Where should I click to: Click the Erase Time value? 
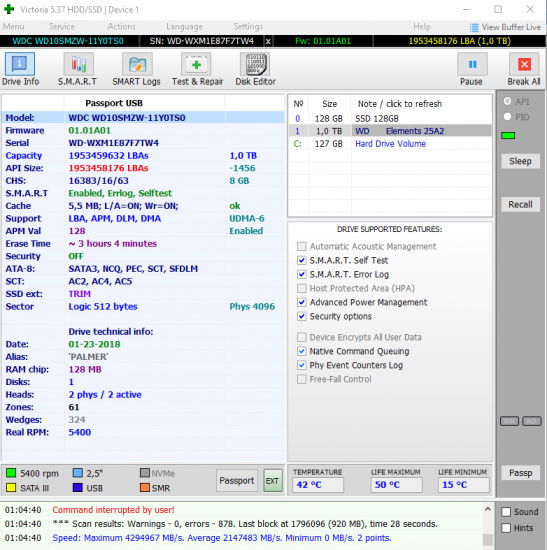113,243
